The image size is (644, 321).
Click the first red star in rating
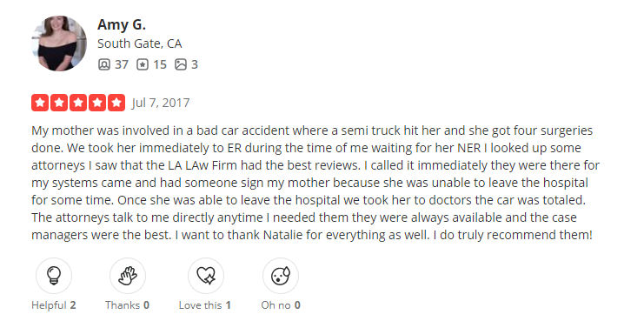tap(40, 103)
